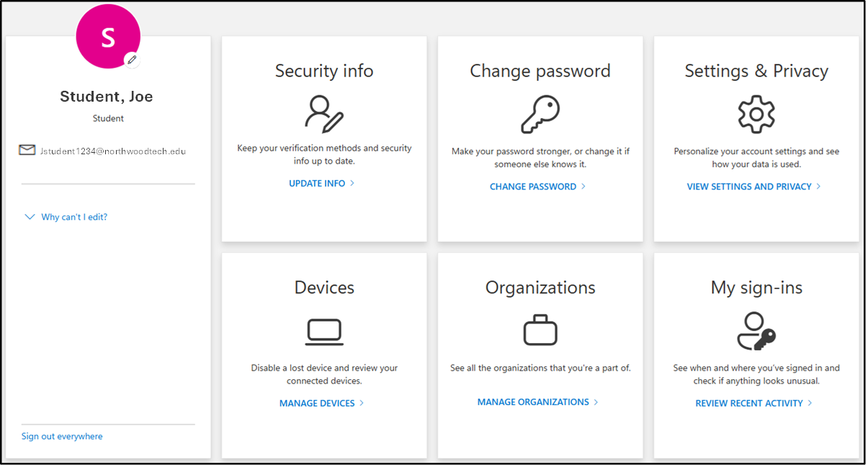Click the pencil edit photo icon
Image resolution: width=868 pixels, height=465 pixels.
point(132,60)
